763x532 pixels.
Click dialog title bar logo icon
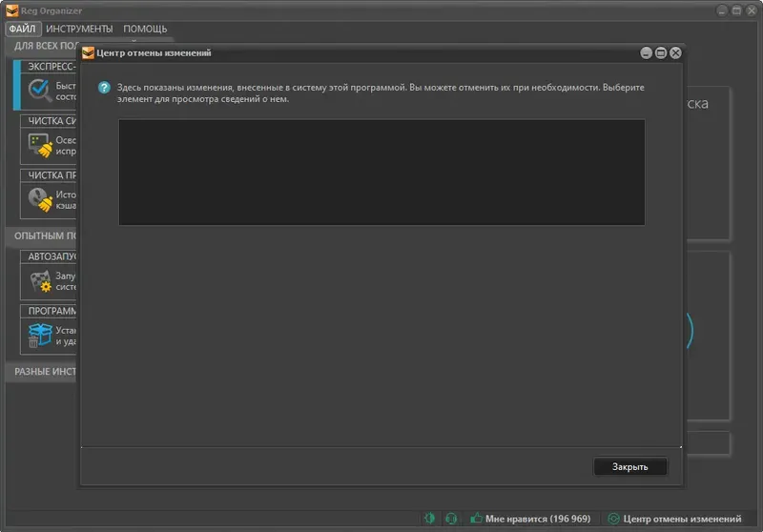pyautogui.click(x=88, y=53)
